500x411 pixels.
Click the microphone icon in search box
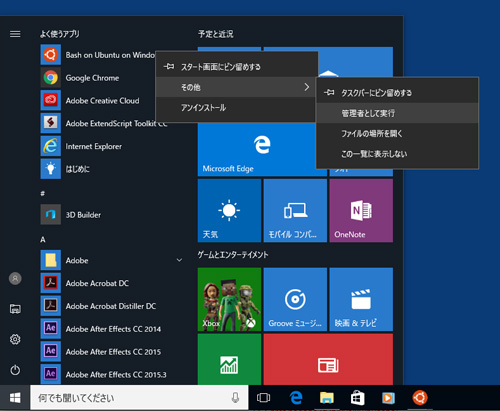pyautogui.click(x=235, y=397)
